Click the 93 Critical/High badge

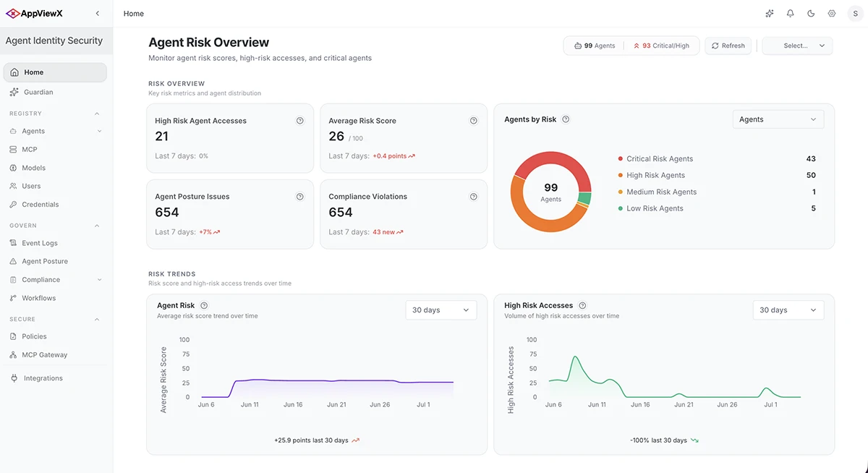[661, 46]
